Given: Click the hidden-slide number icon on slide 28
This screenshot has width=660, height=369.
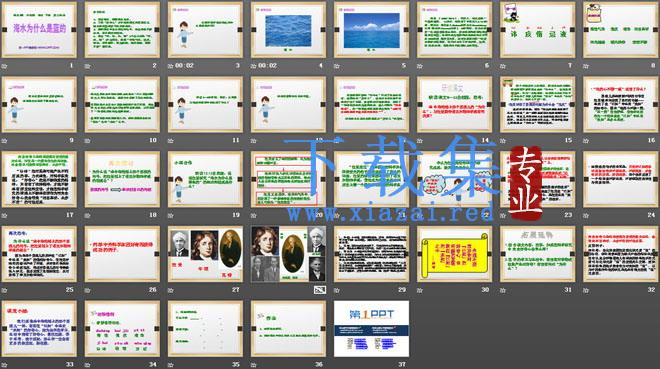Looking at the screenshot, I should point(320,289).
